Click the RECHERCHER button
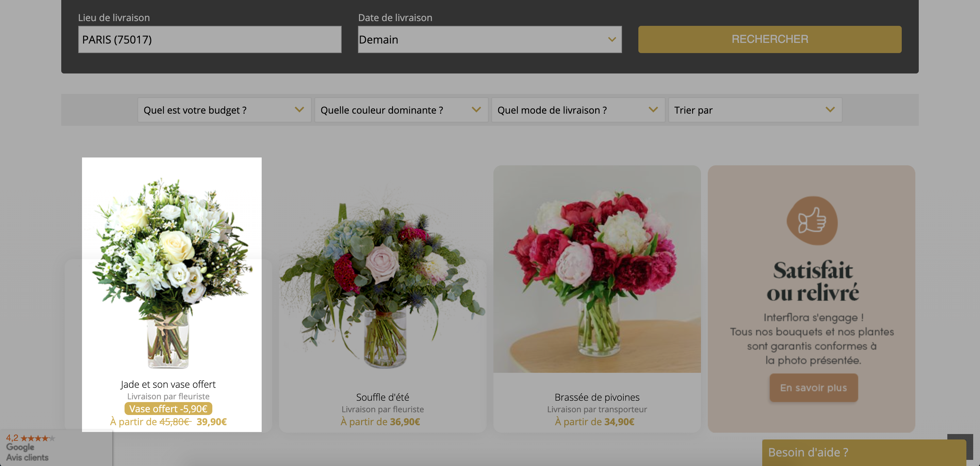The image size is (980, 466). (x=770, y=39)
